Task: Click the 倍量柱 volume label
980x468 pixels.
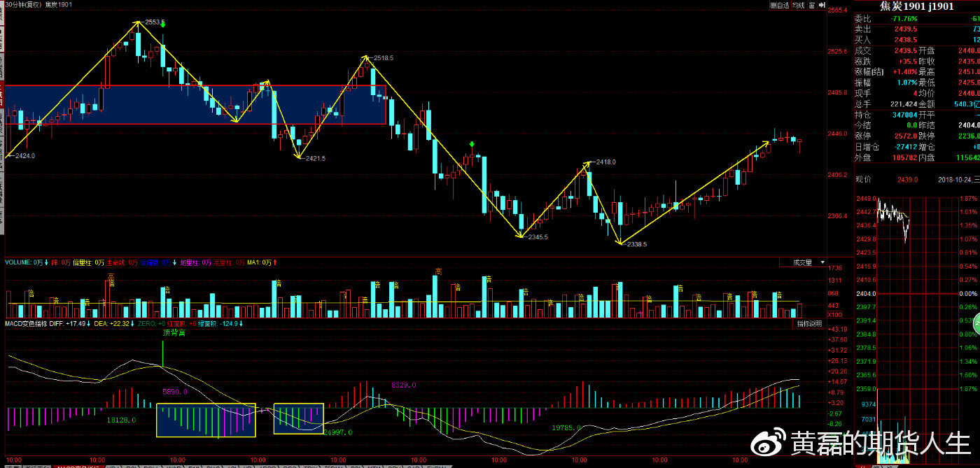Action: click(x=88, y=263)
